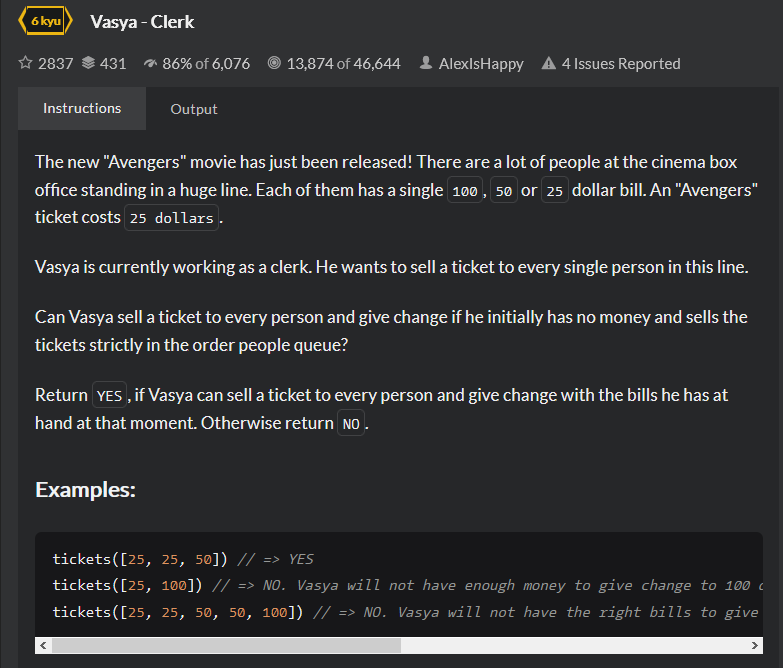Click the inline code NO
Viewport: 783px width, 668px height.
point(351,423)
